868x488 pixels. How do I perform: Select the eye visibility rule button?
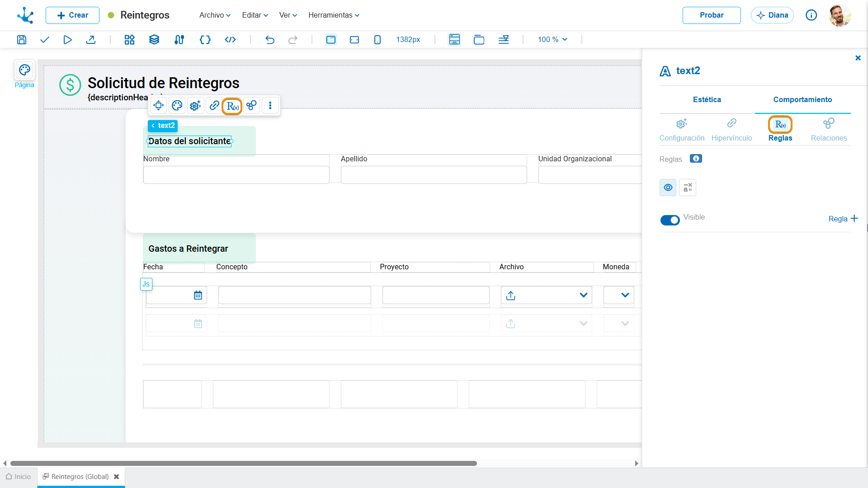click(668, 188)
